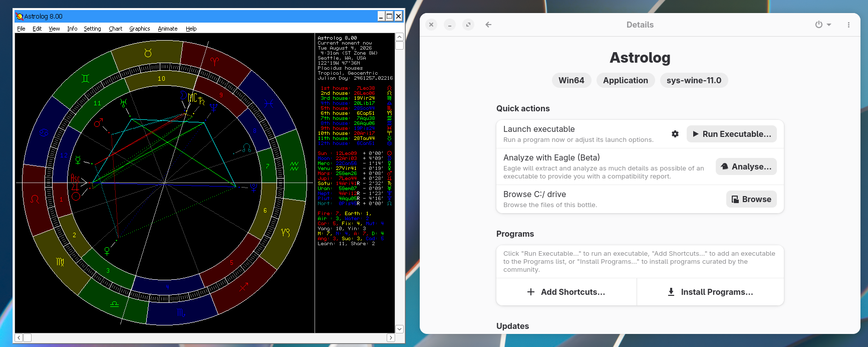The height and width of the screenshot is (347, 868).
Task: Click the North Node symbol in the chart
Action: (x=246, y=148)
